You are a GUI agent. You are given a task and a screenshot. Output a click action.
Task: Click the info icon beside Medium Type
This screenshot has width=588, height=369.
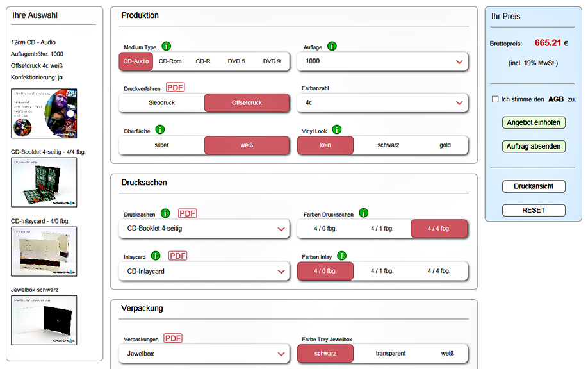click(x=166, y=46)
